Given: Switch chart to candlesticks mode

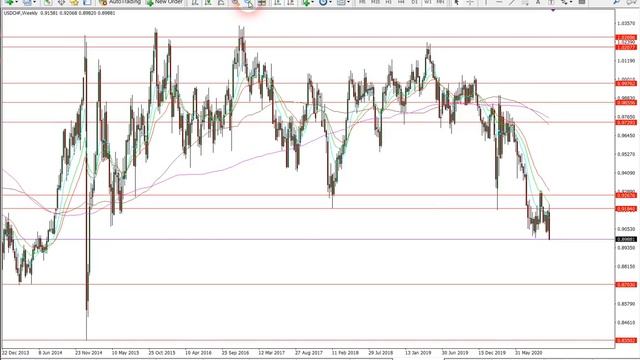Looking at the screenshot, I should point(208,2).
